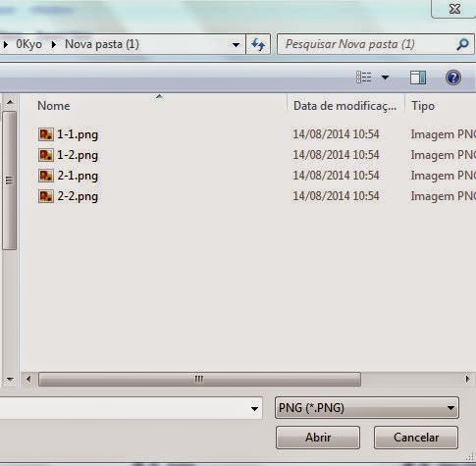The height and width of the screenshot is (466, 476).
Task: Click the date of 1-1.png
Action: (x=336, y=134)
